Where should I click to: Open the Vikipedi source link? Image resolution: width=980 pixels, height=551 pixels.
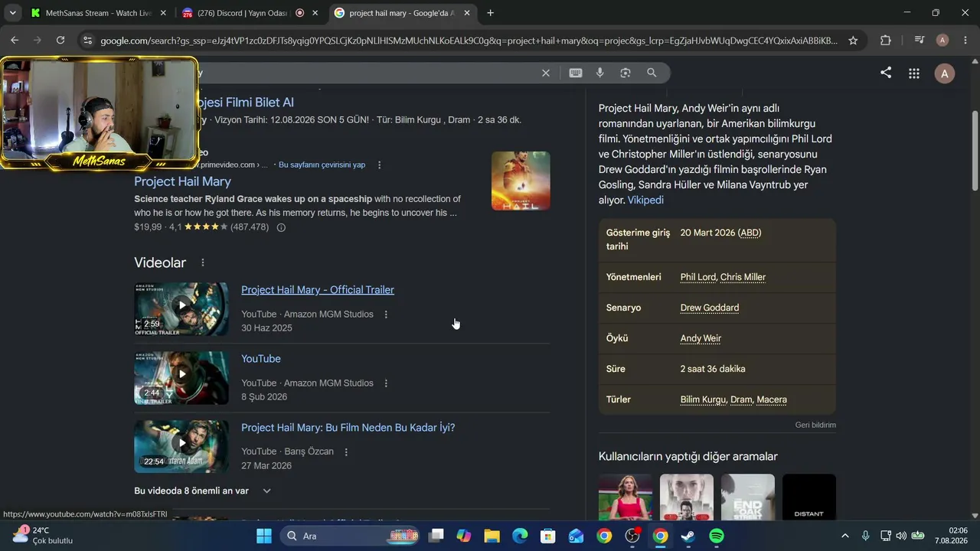645,200
